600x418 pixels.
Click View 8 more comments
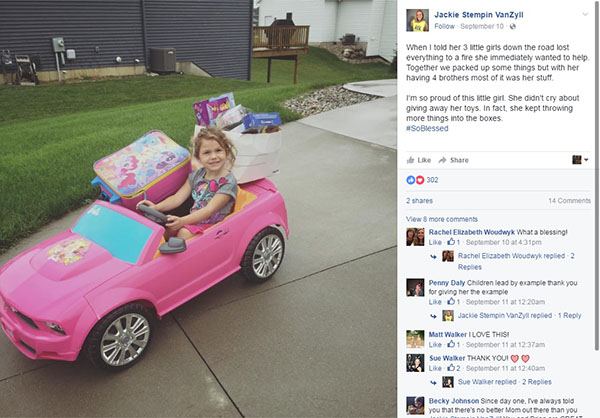(442, 219)
